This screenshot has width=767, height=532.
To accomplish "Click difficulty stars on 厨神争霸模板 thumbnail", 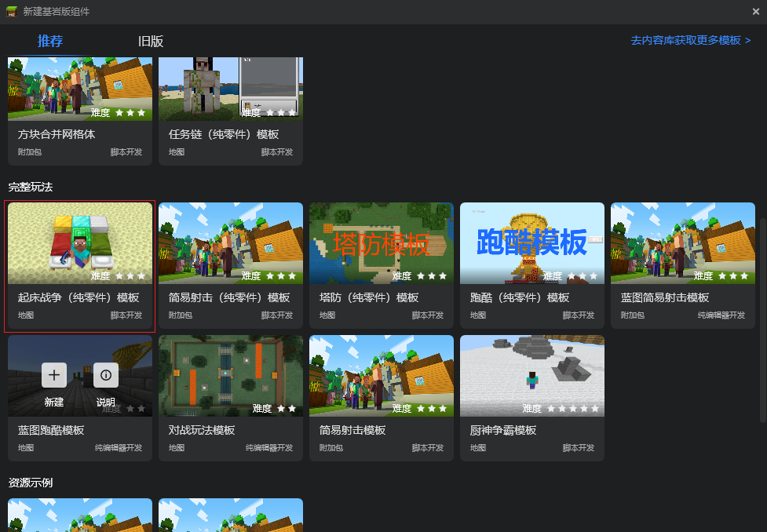I will tap(573, 408).
